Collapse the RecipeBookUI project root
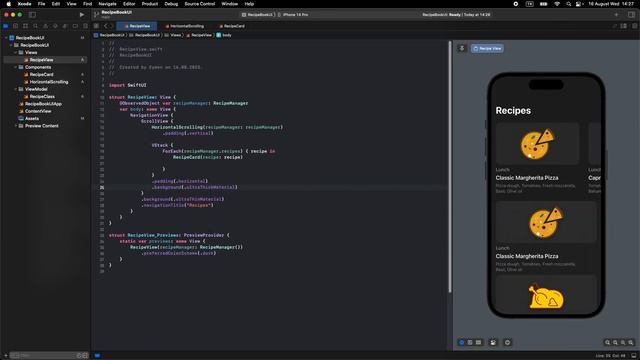This screenshot has width=640, height=360. click(6, 38)
